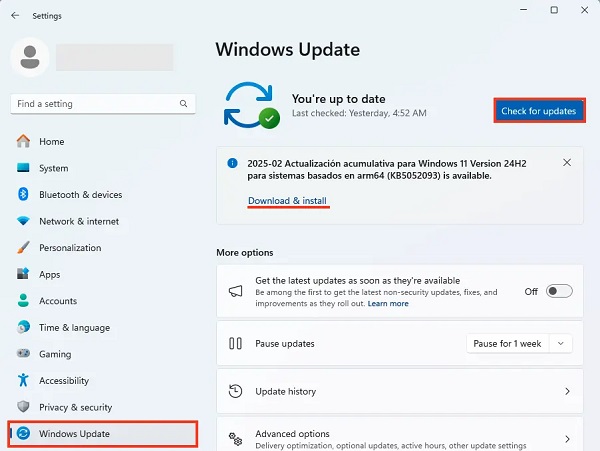Viewport: 600px width, 451px height.
Task: Click the back arrow in Settings
Action: coord(15,15)
